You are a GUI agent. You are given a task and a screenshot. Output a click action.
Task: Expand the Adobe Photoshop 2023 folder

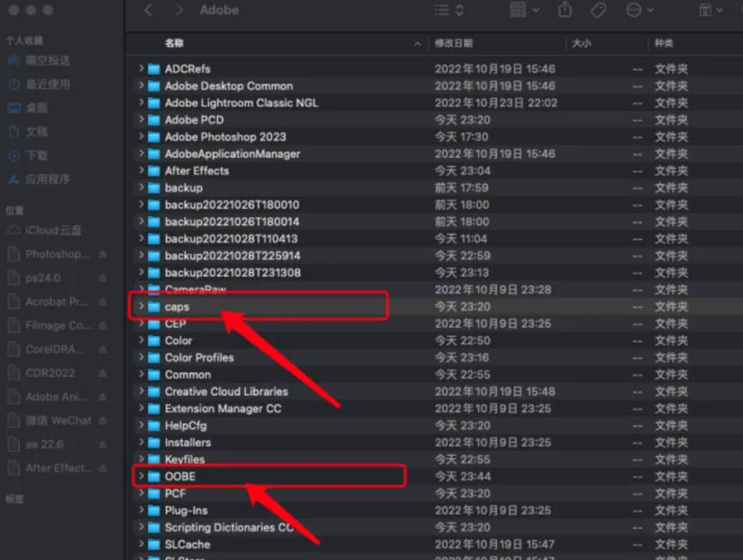[141, 137]
